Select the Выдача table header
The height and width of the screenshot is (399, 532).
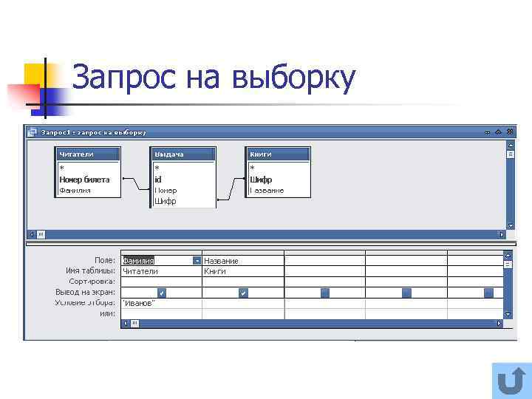tap(183, 154)
